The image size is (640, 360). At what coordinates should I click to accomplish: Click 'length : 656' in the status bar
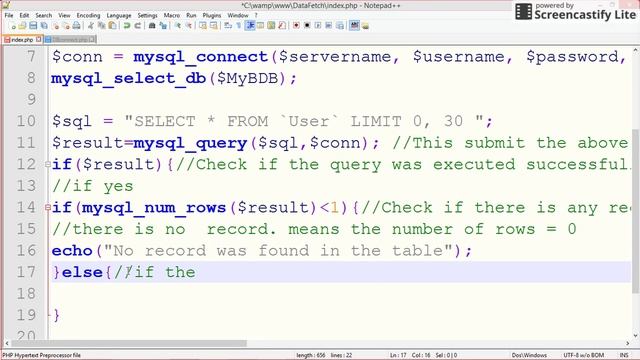point(311,355)
